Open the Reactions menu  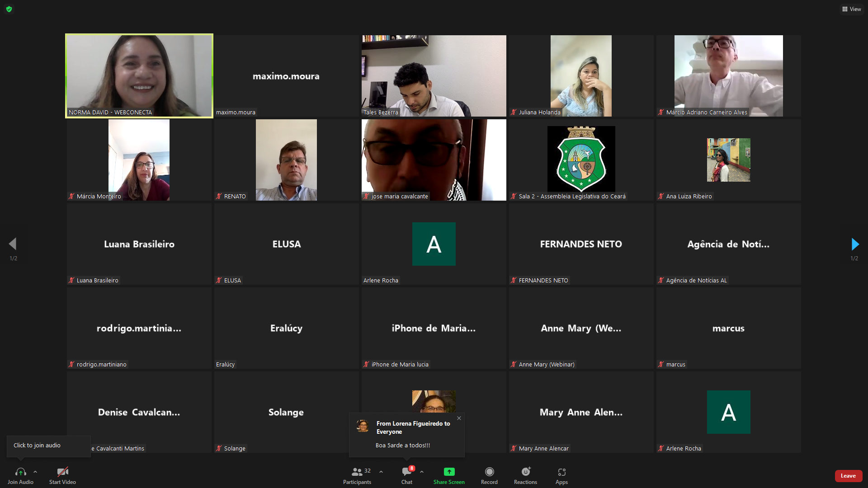pos(525,472)
